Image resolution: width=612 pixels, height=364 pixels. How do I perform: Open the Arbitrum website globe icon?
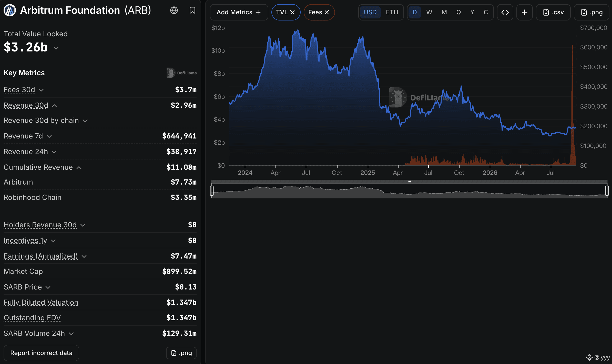tap(174, 10)
